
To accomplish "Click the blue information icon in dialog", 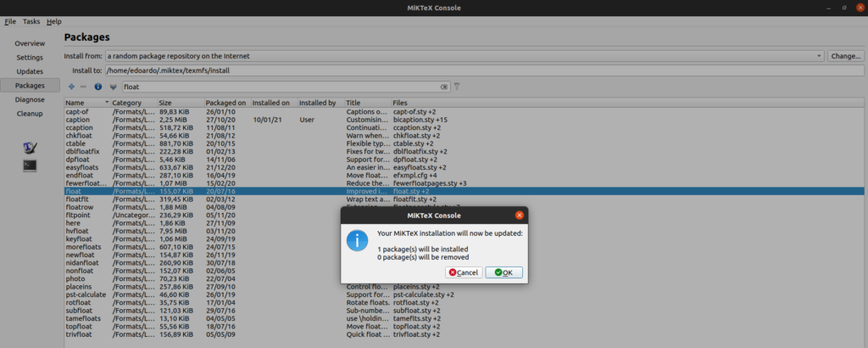I will pos(357,240).
